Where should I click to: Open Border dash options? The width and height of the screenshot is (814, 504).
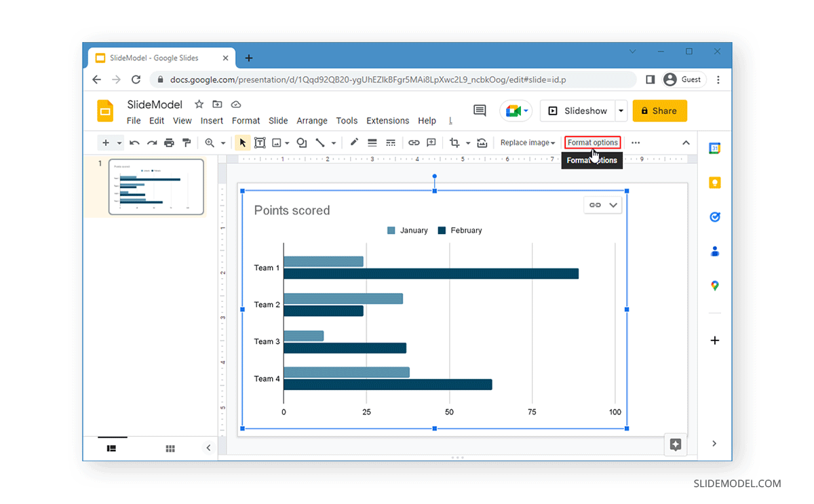tap(391, 143)
